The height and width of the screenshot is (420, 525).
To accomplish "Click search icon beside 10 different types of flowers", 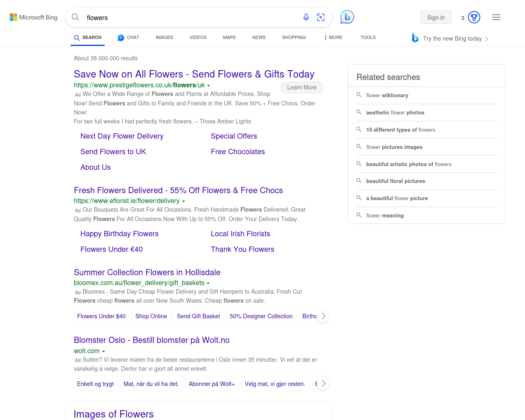I will [x=359, y=129].
